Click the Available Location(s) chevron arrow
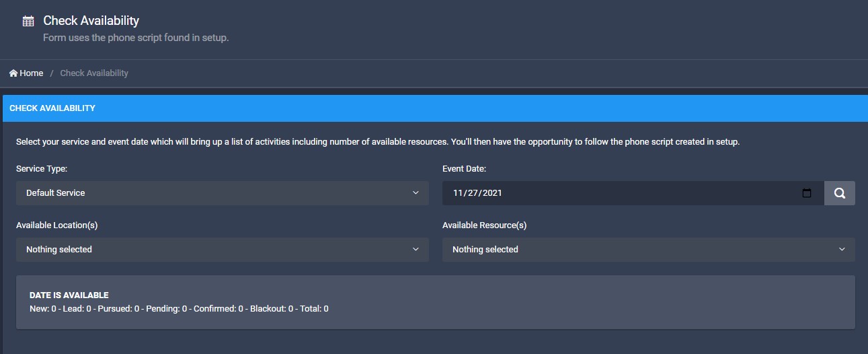Viewport: 868px width, 354px height. tap(416, 250)
